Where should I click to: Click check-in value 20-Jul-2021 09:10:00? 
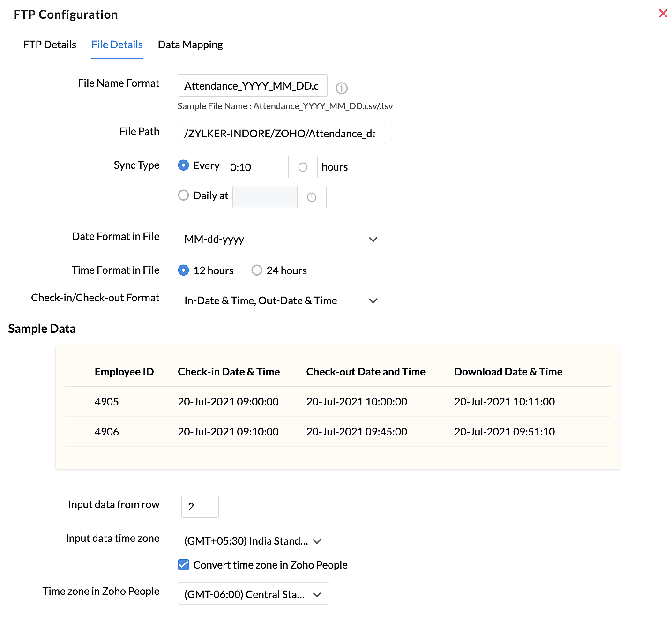[x=228, y=432]
